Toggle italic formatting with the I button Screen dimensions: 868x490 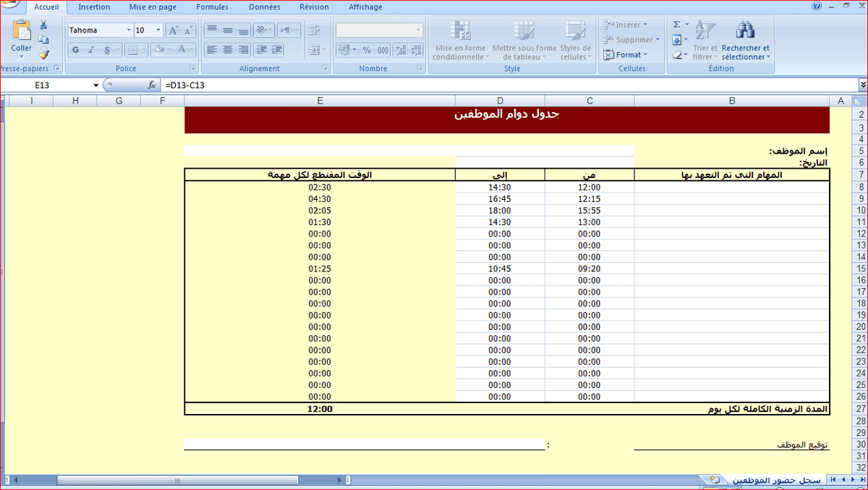[91, 50]
